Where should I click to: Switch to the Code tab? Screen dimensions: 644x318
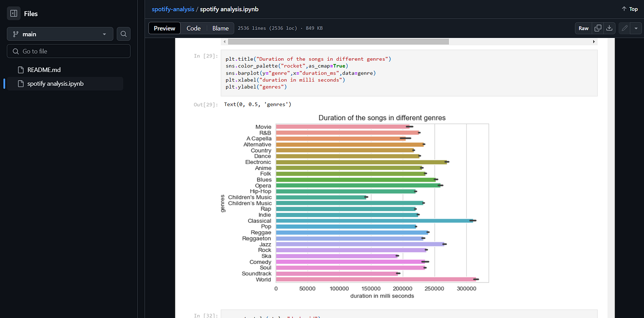tap(193, 28)
